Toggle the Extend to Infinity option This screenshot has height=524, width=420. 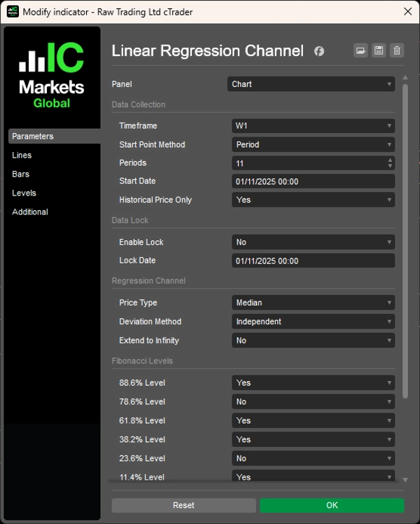click(313, 341)
